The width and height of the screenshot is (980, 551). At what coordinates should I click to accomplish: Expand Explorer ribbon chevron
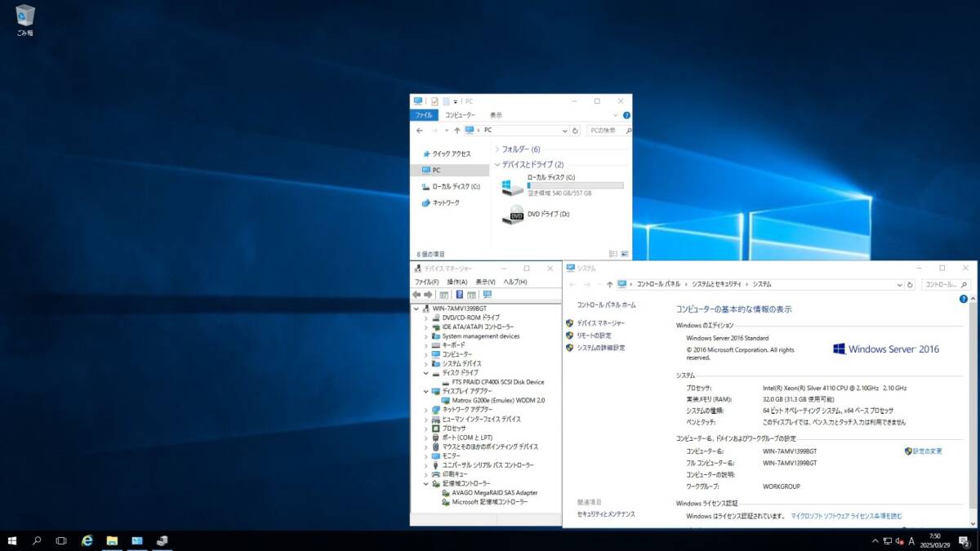click(617, 116)
